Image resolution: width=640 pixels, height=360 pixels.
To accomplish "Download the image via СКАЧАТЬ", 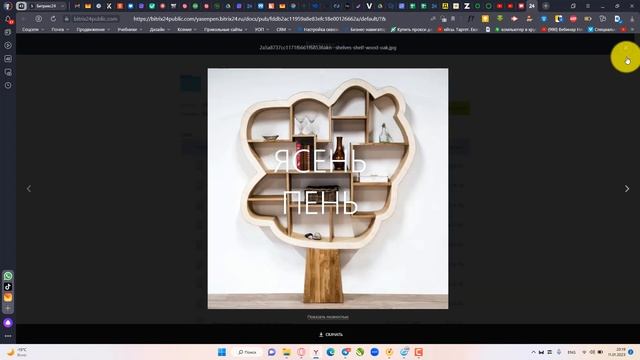I will point(331,335).
